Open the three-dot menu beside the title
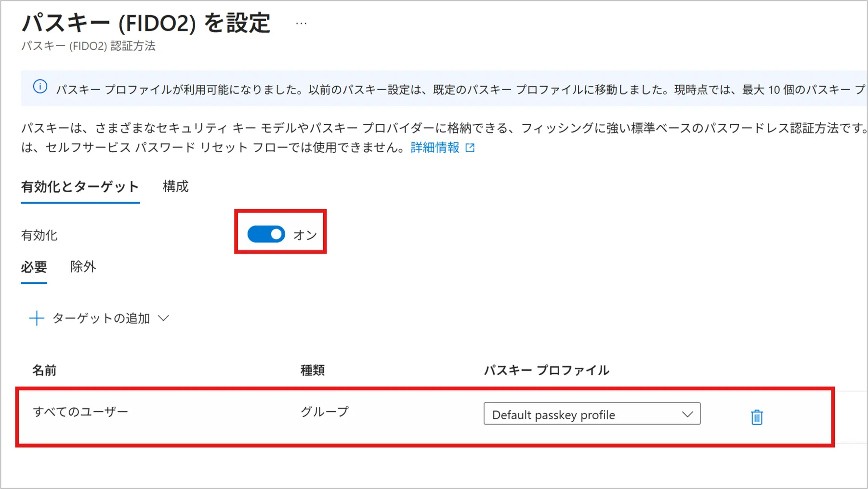868x489 pixels. click(x=302, y=23)
